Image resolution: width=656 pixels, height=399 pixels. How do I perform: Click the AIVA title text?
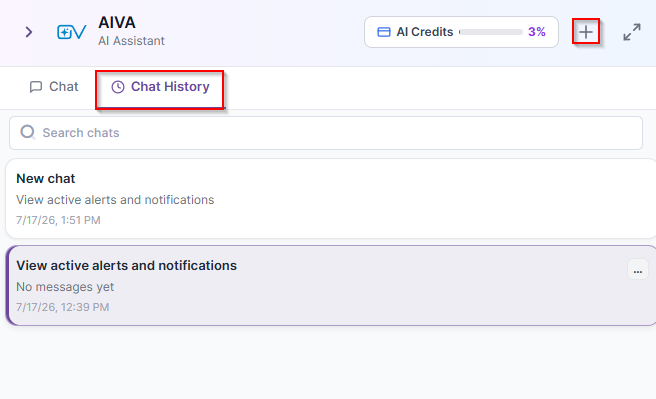coord(117,23)
